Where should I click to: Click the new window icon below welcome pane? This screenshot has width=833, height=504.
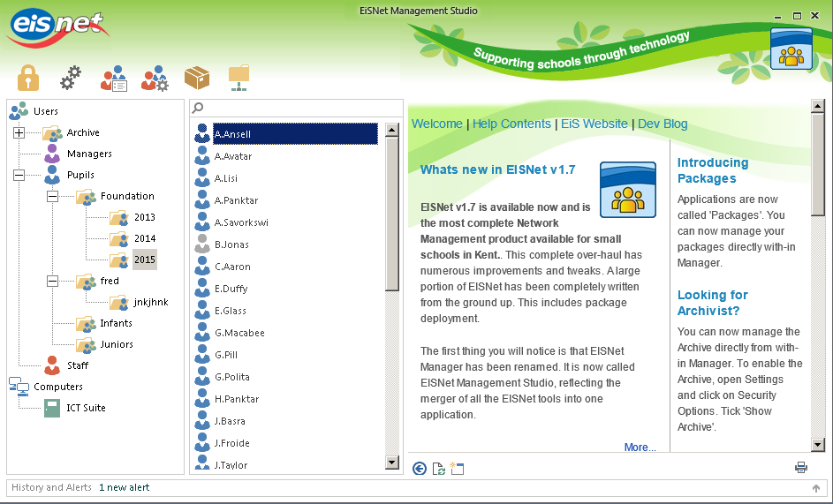tap(457, 469)
